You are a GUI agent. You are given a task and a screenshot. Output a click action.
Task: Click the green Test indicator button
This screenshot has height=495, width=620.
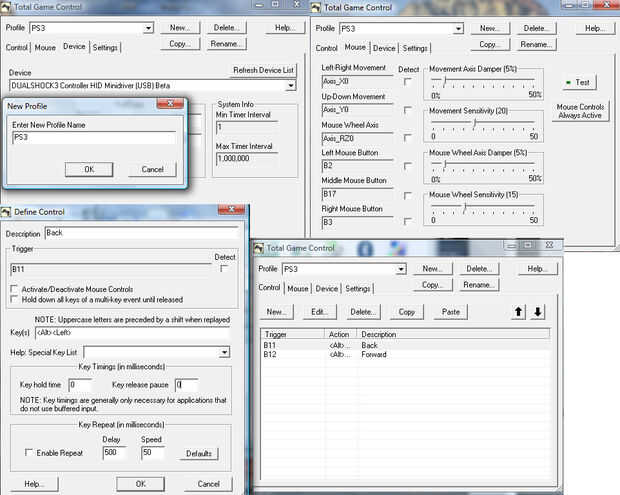[x=579, y=82]
